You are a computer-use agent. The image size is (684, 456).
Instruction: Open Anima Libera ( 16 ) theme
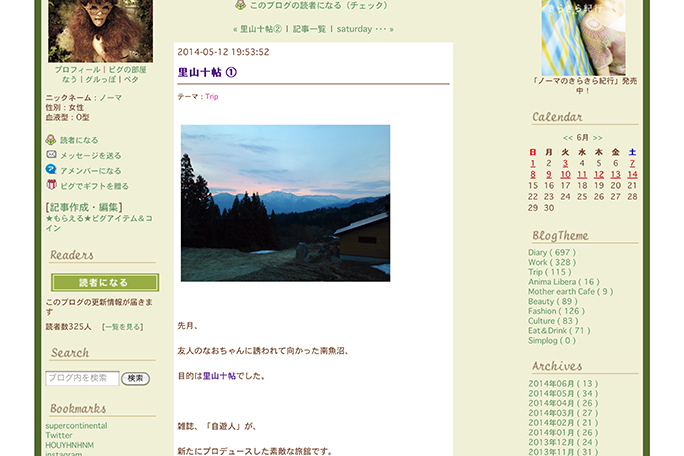coord(564,282)
